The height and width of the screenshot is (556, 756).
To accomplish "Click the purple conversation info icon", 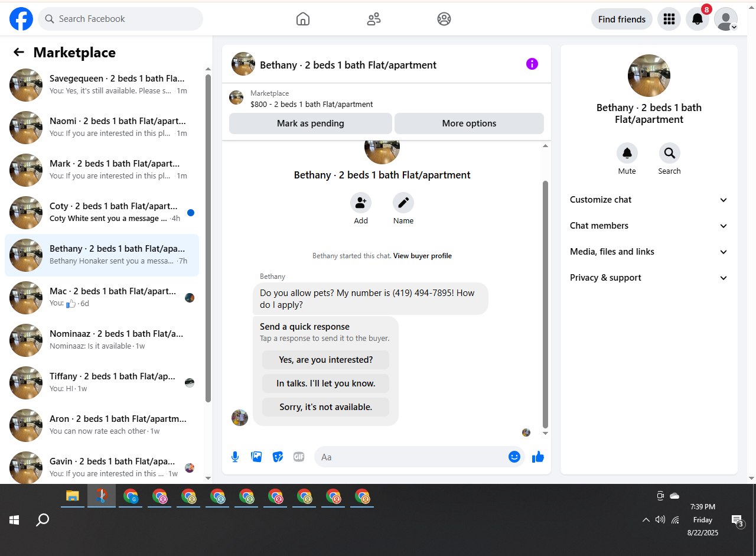I will pos(532,64).
